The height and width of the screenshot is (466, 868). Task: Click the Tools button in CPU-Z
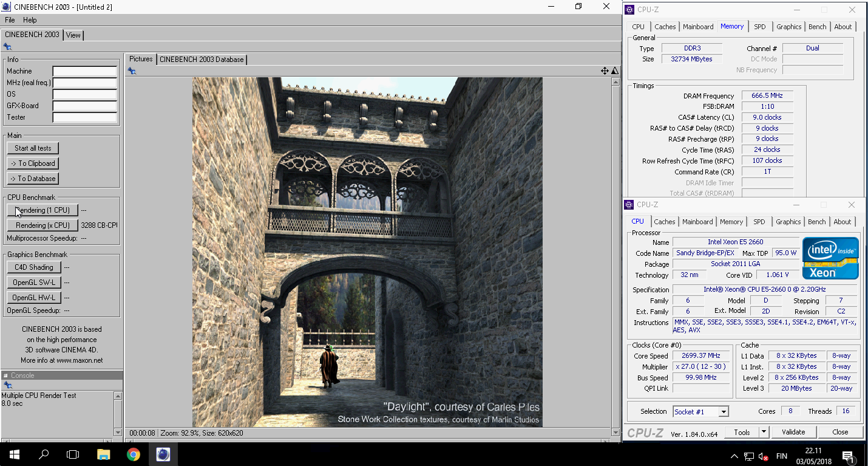(742, 432)
